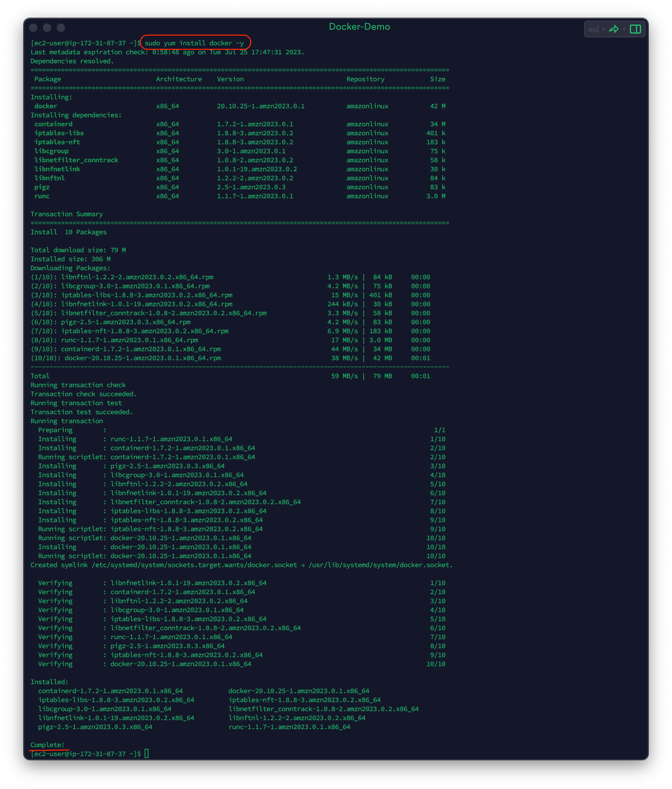This screenshot has width=672, height=789.
Task: Click the 'Last metadata expiration check' line
Action: tap(167, 52)
